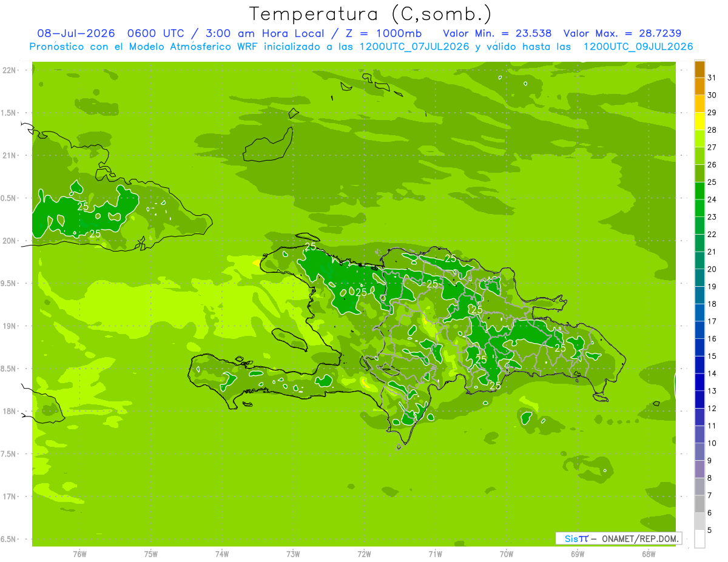Click the 18N latitude axis label

click(10, 411)
